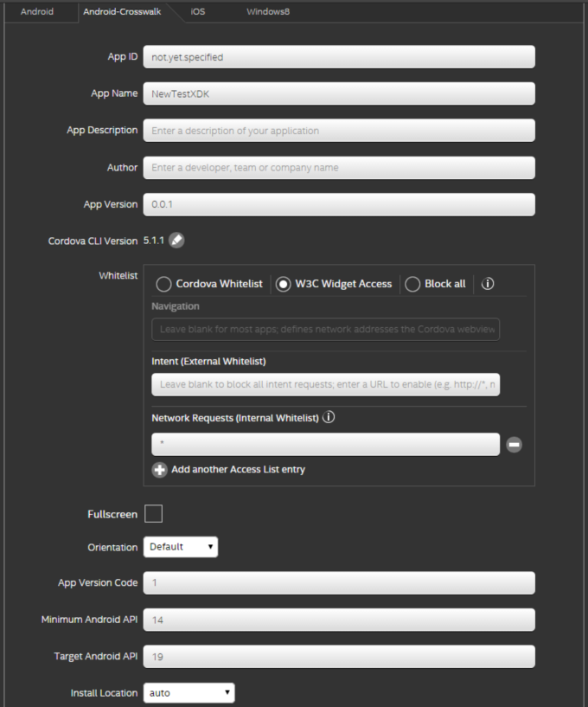This screenshot has width=588, height=707.
Task: Click into the App Description field
Action: (339, 131)
